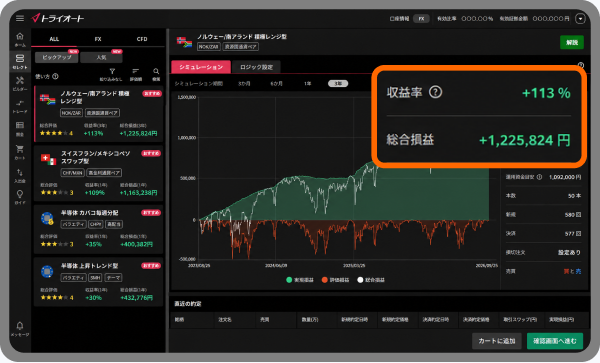This screenshot has width=600, height=363.
Task: Toggle the 総合損益 white legend series
Action: point(371,280)
